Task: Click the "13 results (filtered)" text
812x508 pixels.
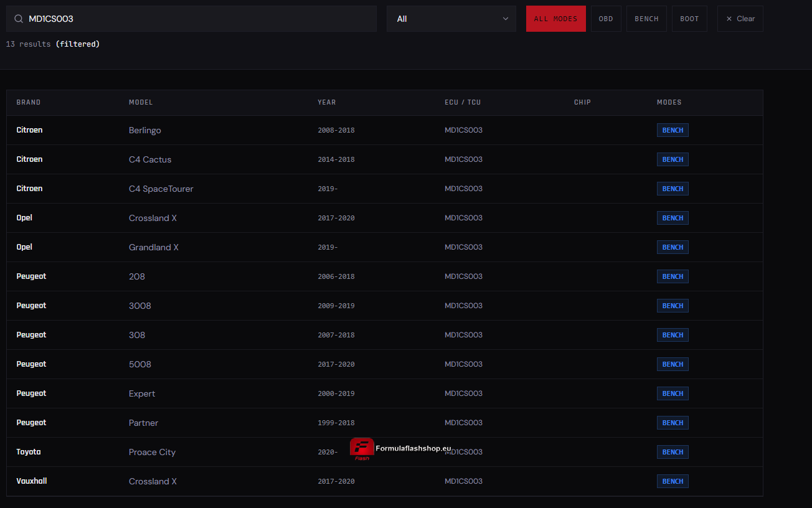Action: (x=53, y=44)
